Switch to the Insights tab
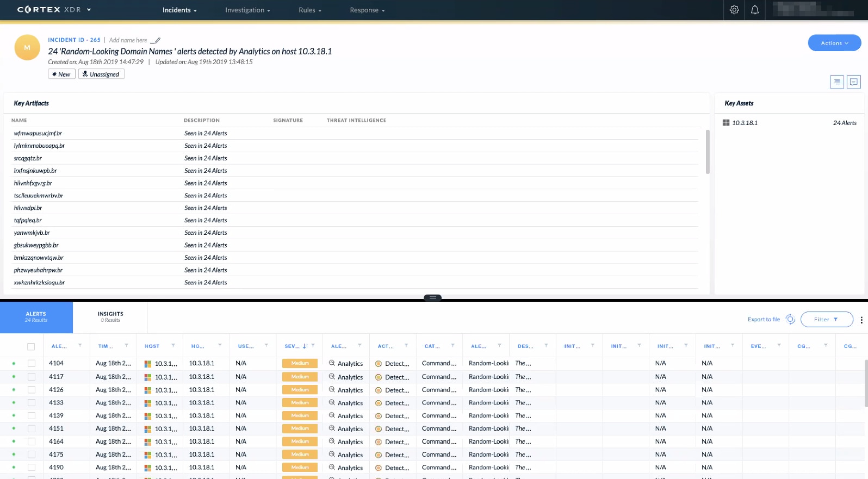 pos(110,317)
